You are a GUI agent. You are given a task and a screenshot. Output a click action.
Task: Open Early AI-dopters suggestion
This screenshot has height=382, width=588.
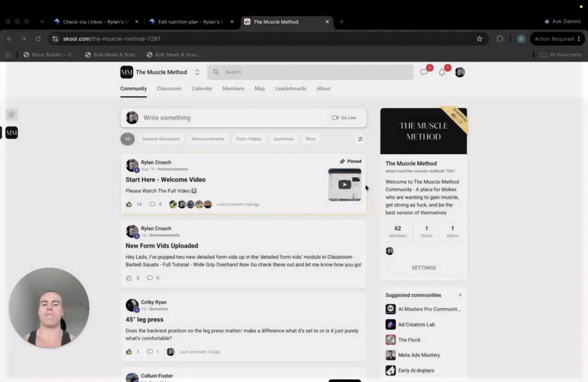(x=410, y=371)
